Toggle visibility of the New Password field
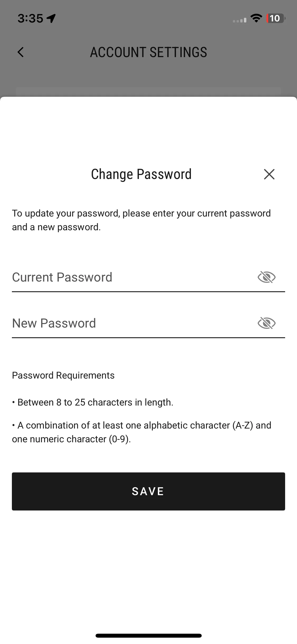The image size is (297, 644). (x=266, y=323)
